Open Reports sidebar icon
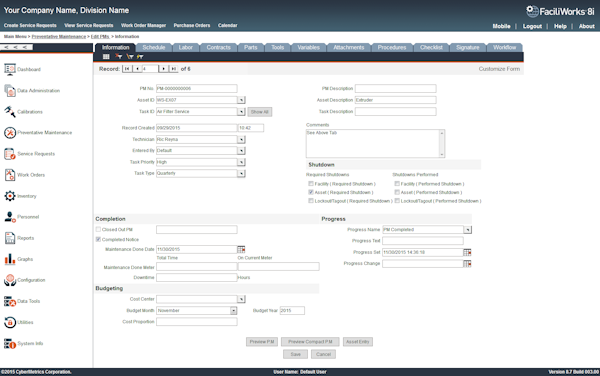Image resolution: width=600 pixels, height=376 pixels. [x=10, y=238]
